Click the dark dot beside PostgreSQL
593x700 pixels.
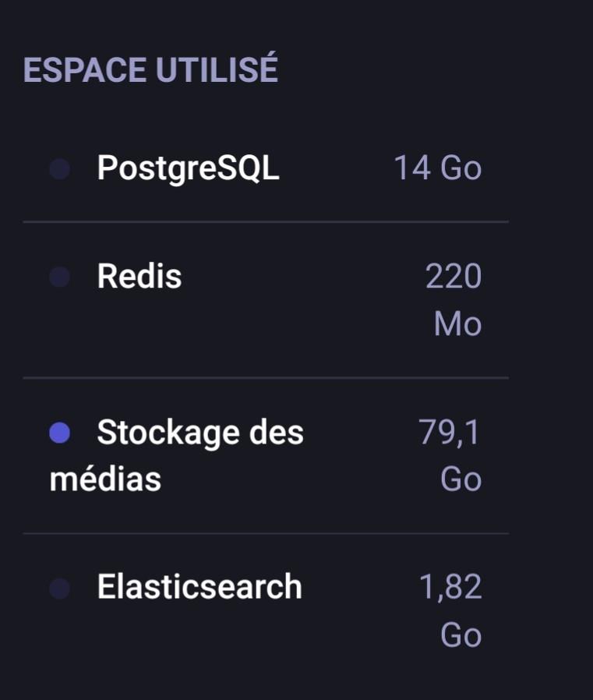pyautogui.click(x=60, y=168)
